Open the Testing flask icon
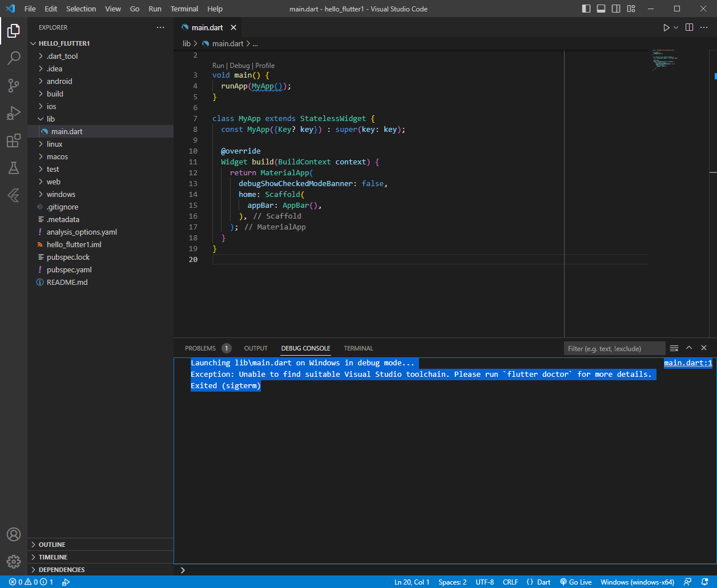Screen dimensions: 717x588 click(14, 168)
